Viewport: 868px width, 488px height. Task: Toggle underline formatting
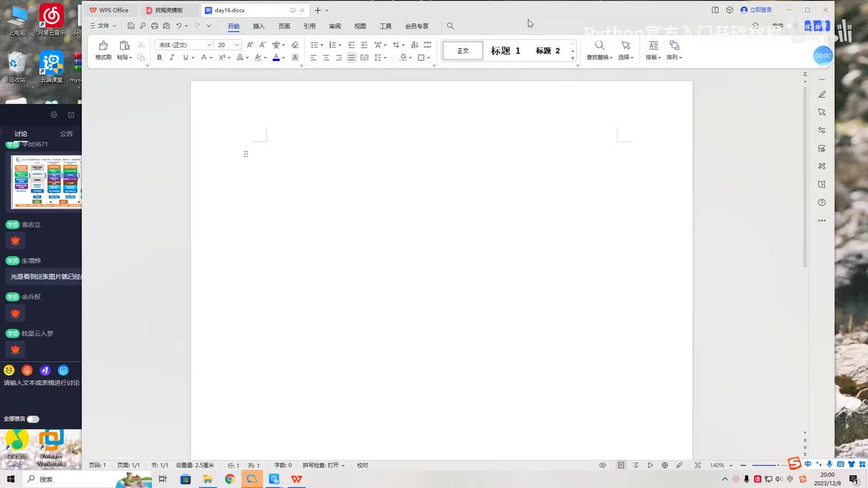185,58
